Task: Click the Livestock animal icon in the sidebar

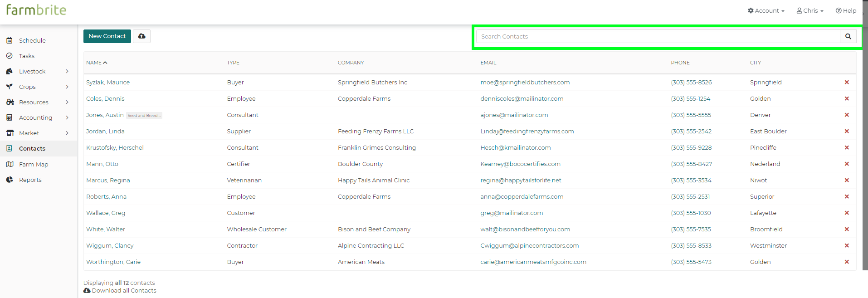Action: (x=10, y=71)
